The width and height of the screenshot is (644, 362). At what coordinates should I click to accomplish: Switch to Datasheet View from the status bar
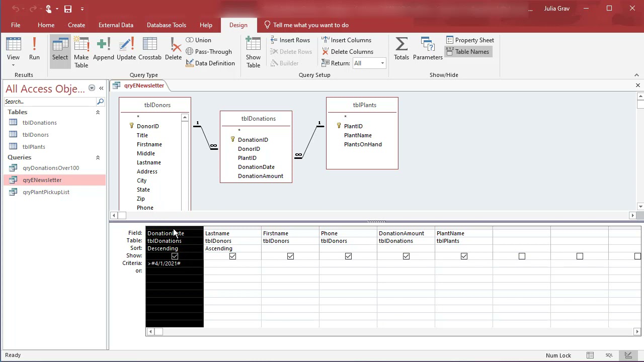point(590,355)
